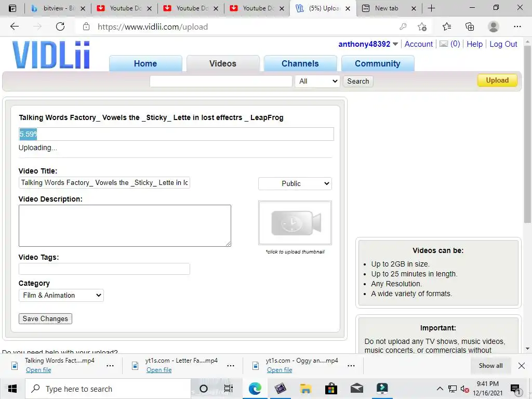This screenshot has width=532, height=399.
Task: Go to the Community navigation tab
Action: (378, 63)
